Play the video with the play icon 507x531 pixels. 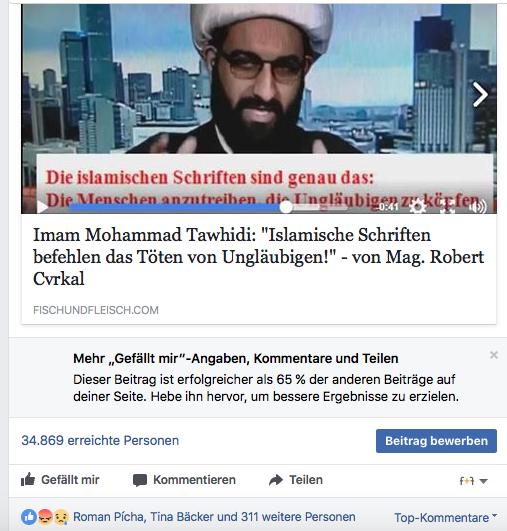click(x=42, y=207)
